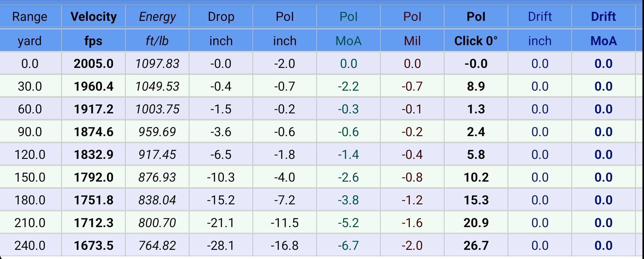Select the 2005.0 velocity cell
644x259 pixels.
coord(93,63)
